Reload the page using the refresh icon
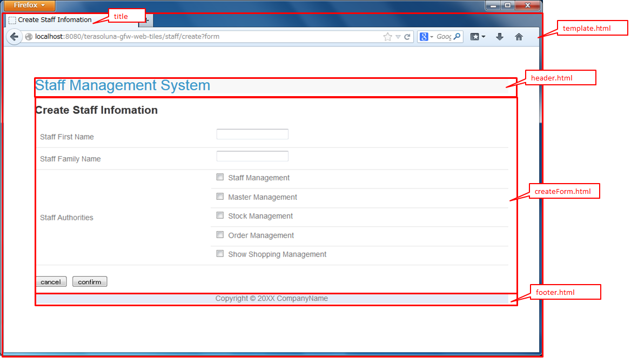 pyautogui.click(x=407, y=37)
